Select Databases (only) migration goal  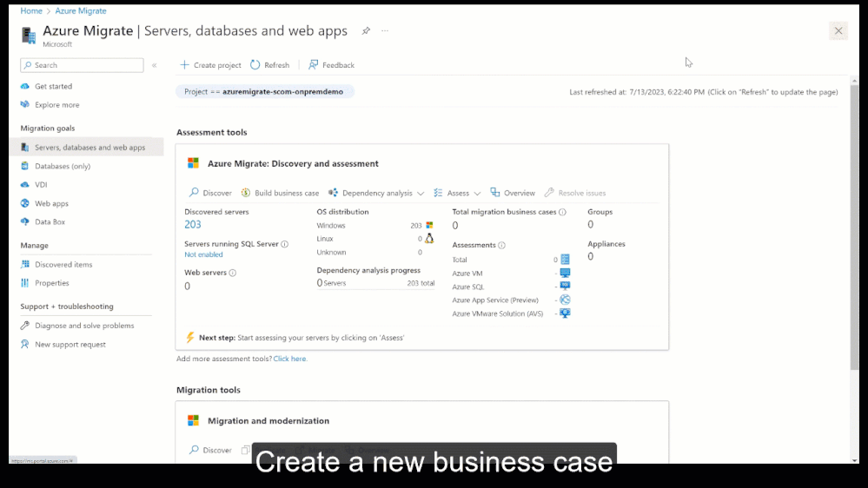63,166
